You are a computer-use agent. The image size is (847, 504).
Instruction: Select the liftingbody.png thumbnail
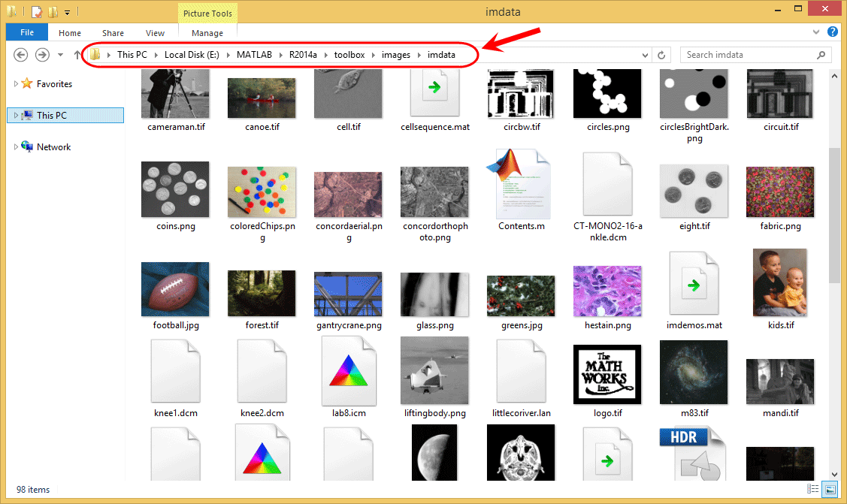pos(434,370)
